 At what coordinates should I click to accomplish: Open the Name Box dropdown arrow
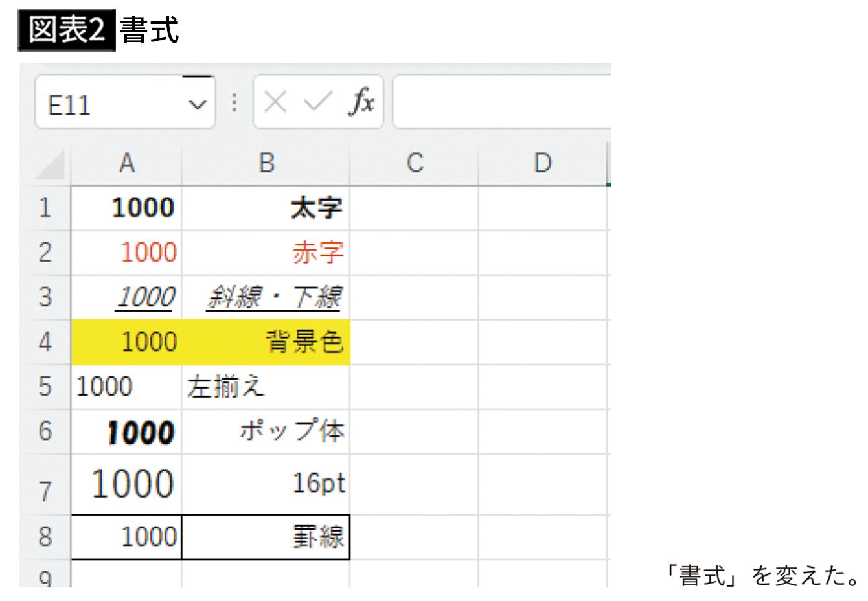[197, 104]
